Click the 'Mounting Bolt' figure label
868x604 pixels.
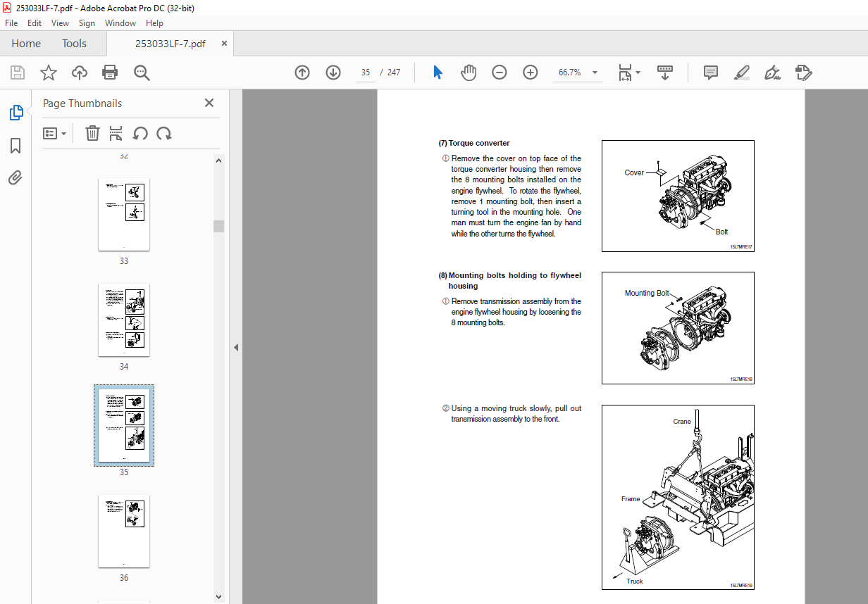pyautogui.click(x=647, y=293)
